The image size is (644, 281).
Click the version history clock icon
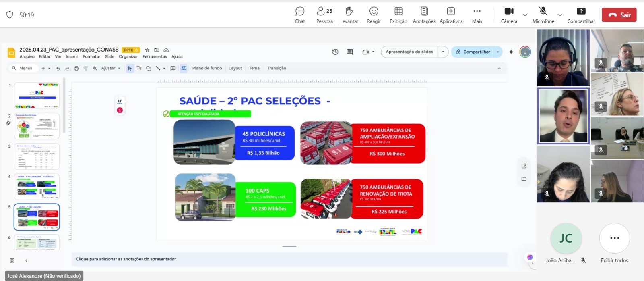click(335, 52)
